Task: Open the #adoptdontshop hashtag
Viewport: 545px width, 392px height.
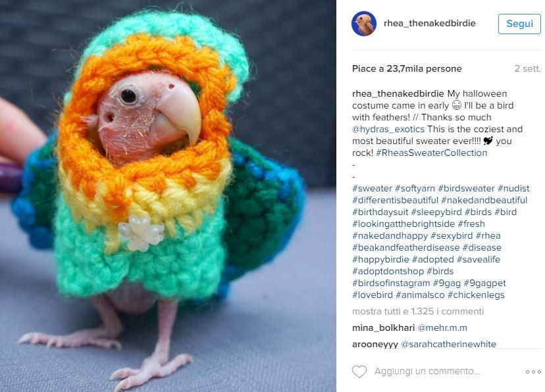Action: pyautogui.click(x=388, y=271)
